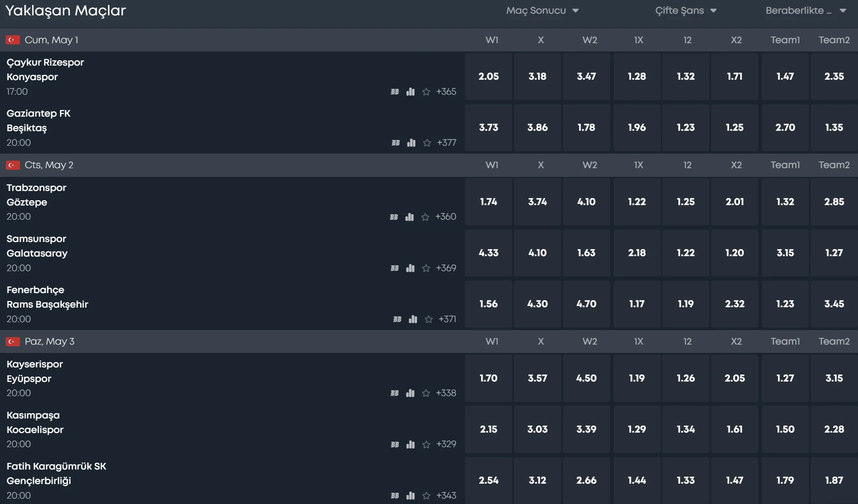The image size is (858, 504).
Task: Expand +343 markets for Fatih Karagümrük match
Action: pos(446,496)
